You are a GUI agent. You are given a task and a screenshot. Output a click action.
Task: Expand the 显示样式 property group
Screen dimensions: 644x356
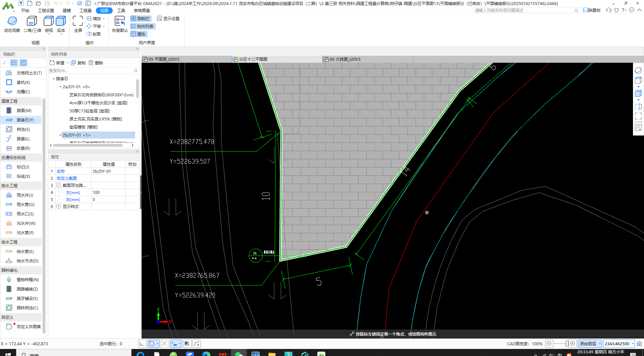point(59,206)
